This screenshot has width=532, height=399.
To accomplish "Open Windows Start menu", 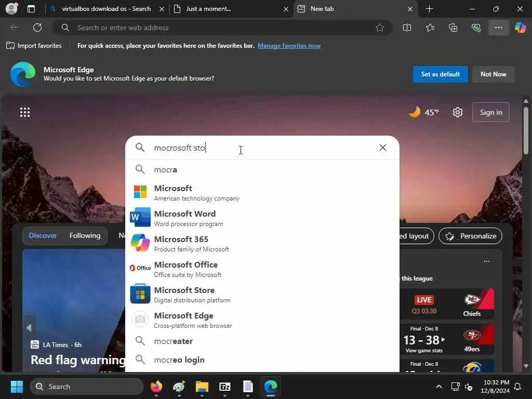I will point(17,387).
